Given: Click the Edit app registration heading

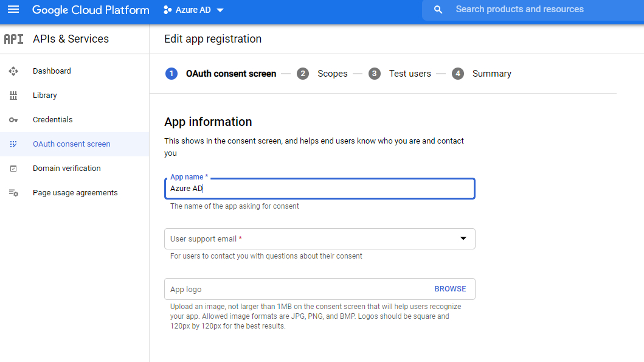Looking at the screenshot, I should pyautogui.click(x=213, y=39).
